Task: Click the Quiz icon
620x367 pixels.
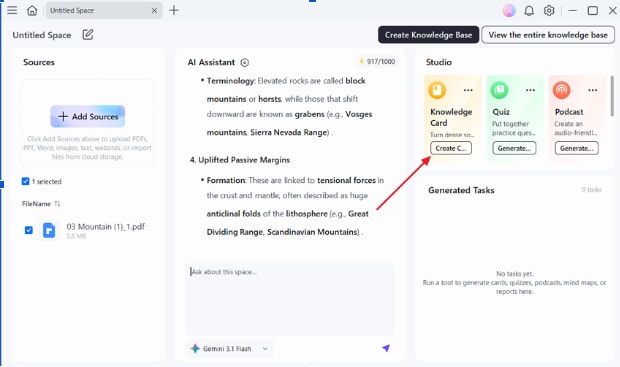Action: (x=499, y=90)
